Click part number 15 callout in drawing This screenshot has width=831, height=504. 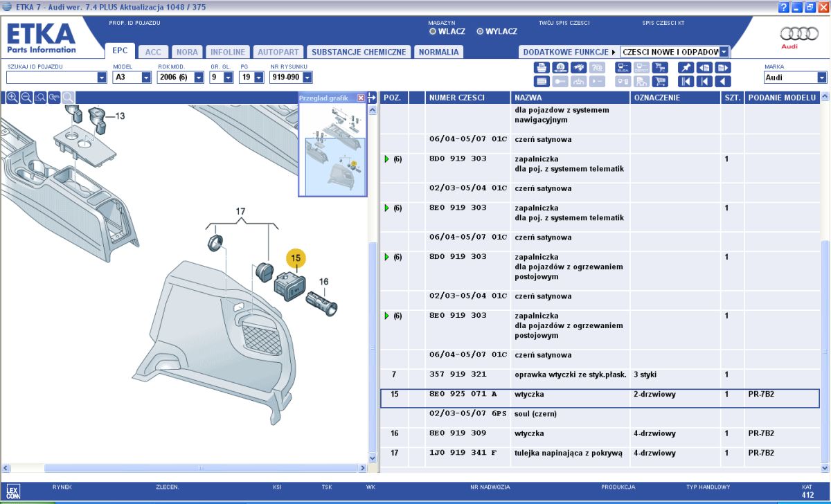296,258
